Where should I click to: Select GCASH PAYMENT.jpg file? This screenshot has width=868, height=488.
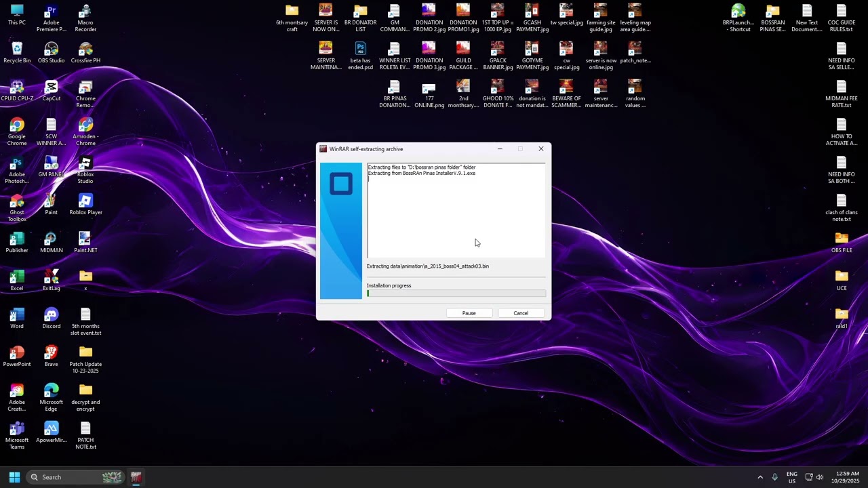(532, 18)
